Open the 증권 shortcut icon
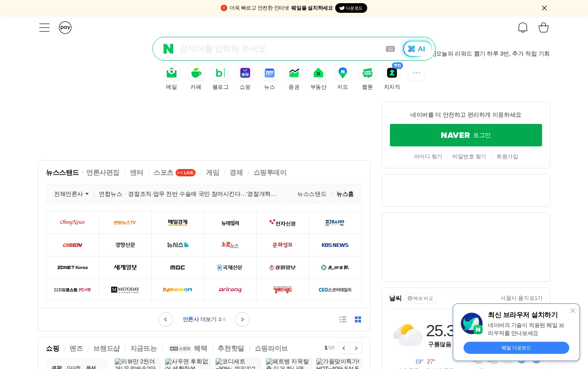Viewport: 588px width, 369px height. click(x=294, y=73)
